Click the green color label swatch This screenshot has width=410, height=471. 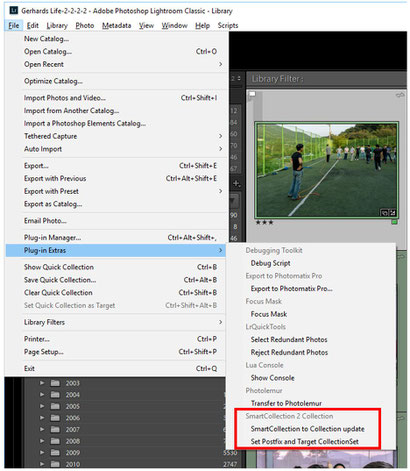coord(394,222)
